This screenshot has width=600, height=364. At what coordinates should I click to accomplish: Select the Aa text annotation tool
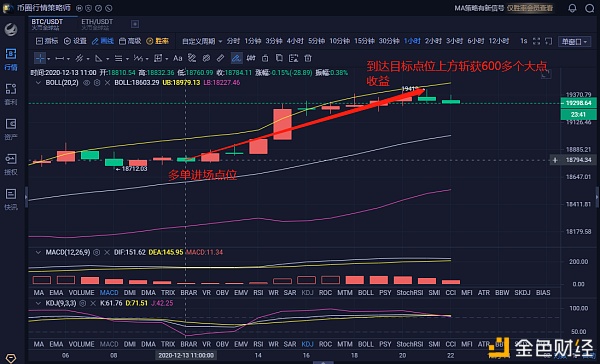[x=178, y=58]
